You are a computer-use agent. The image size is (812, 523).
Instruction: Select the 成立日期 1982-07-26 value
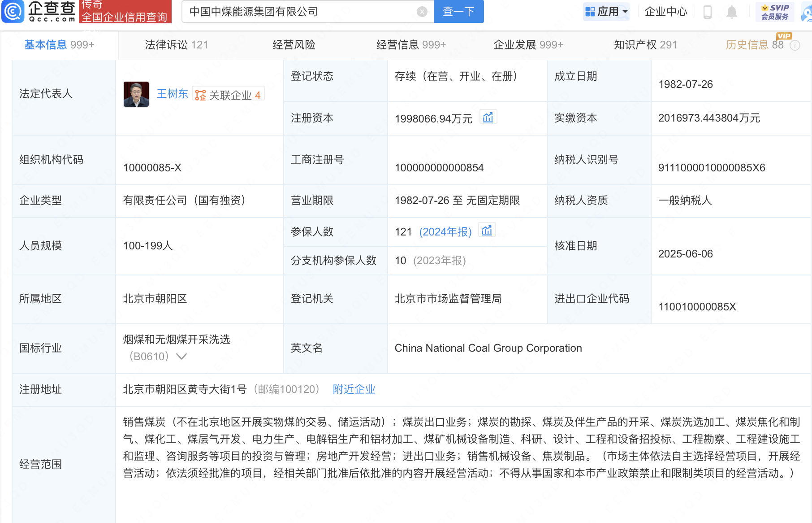click(686, 84)
